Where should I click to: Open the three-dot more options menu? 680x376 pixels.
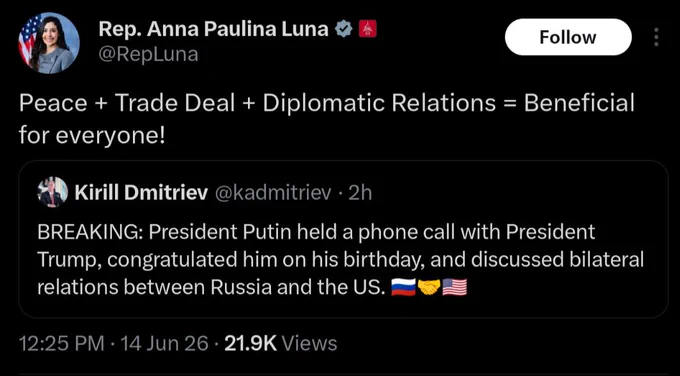pyautogui.click(x=656, y=37)
